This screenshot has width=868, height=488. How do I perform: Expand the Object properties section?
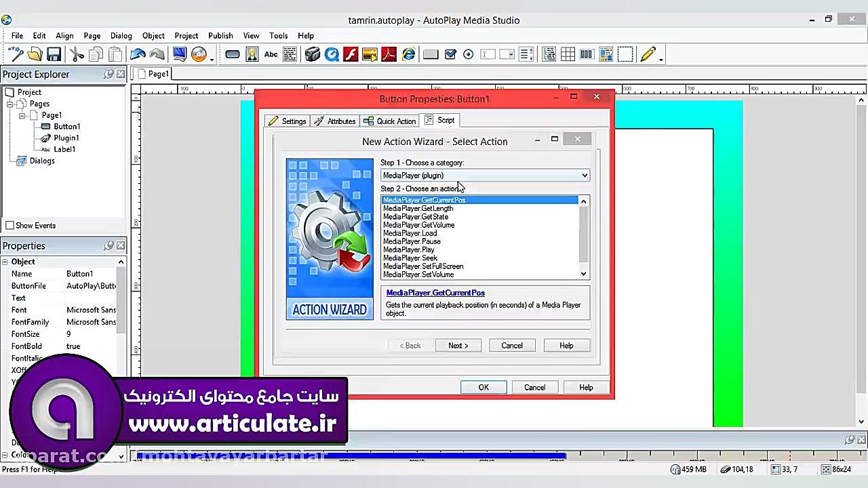click(x=4, y=261)
